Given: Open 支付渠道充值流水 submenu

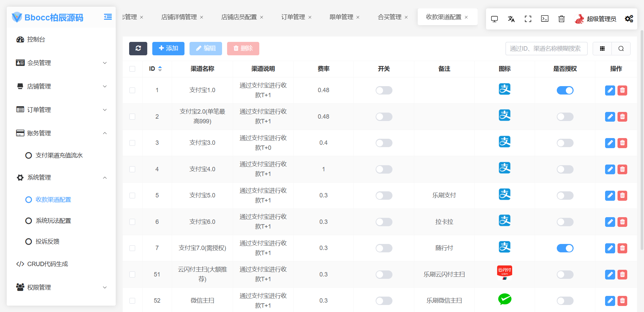Looking at the screenshot, I should pyautogui.click(x=61, y=155).
